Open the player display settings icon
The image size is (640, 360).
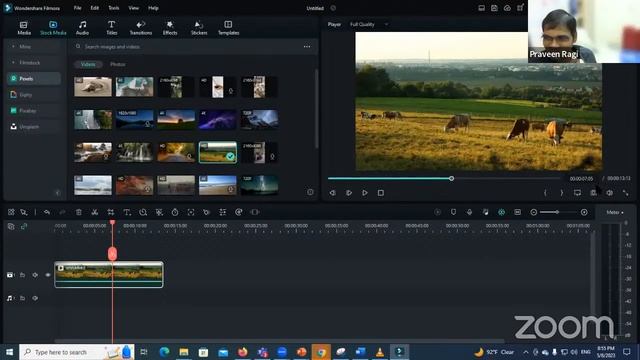(577, 193)
